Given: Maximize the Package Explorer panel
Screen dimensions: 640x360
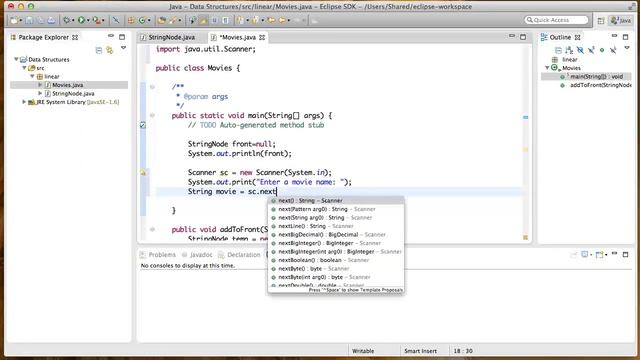Looking at the screenshot, I should click(x=122, y=37).
